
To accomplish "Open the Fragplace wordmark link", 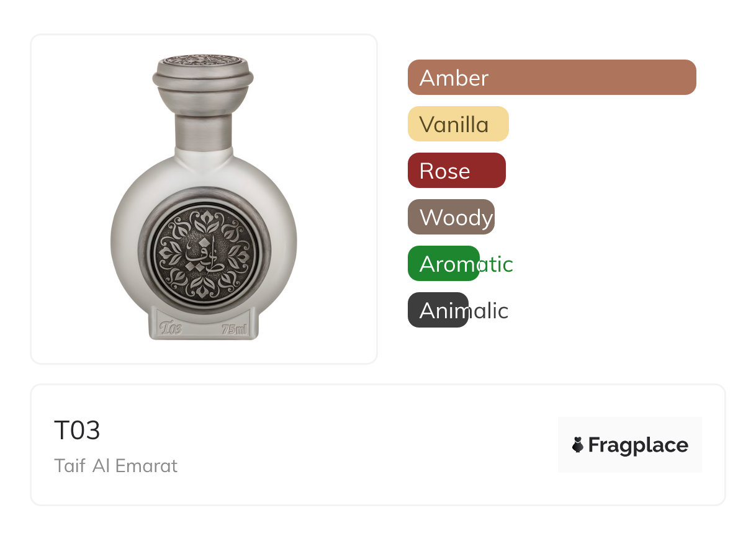I will pyautogui.click(x=638, y=445).
